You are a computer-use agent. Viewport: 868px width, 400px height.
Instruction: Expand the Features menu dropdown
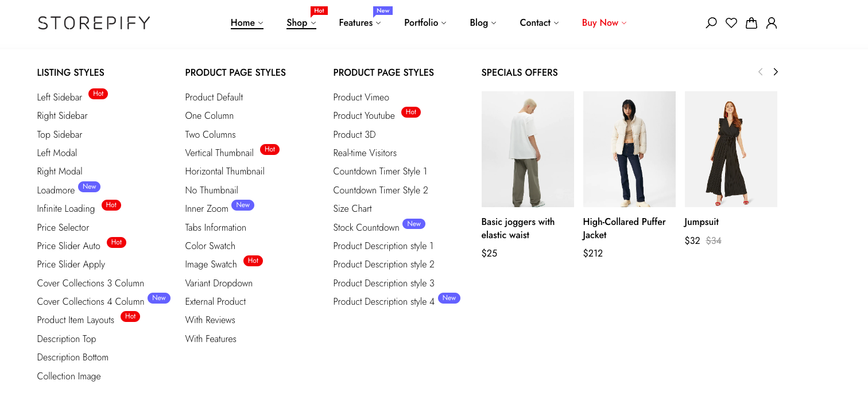(359, 23)
